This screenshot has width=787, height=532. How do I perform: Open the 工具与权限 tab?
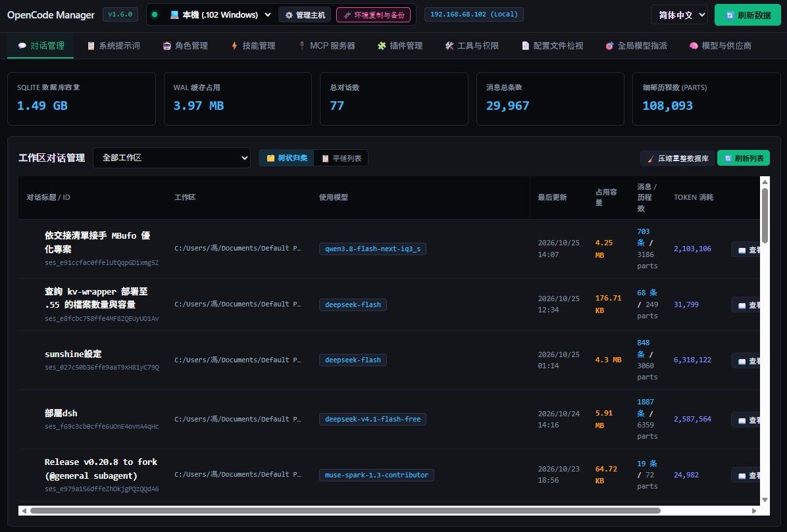[x=472, y=45]
